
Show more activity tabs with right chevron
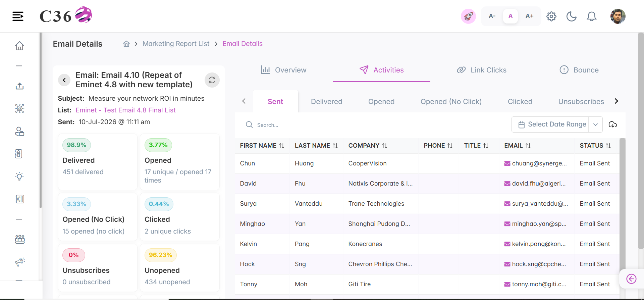[x=616, y=101]
